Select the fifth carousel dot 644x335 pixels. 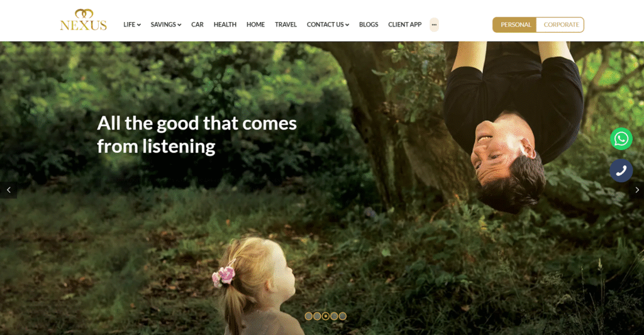(x=343, y=316)
